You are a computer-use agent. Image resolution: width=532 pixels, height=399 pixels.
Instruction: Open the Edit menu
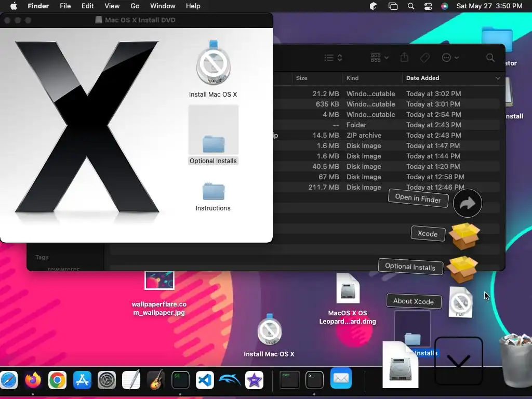pos(87,6)
